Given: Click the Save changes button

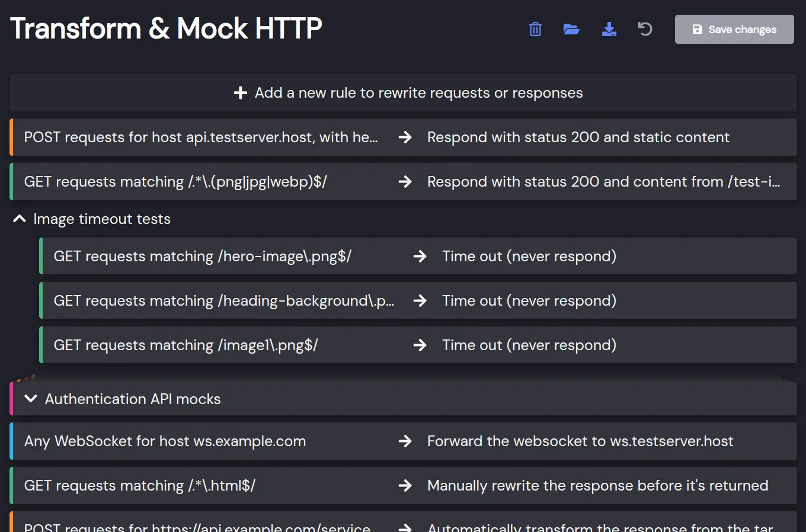Looking at the screenshot, I should [x=734, y=30].
